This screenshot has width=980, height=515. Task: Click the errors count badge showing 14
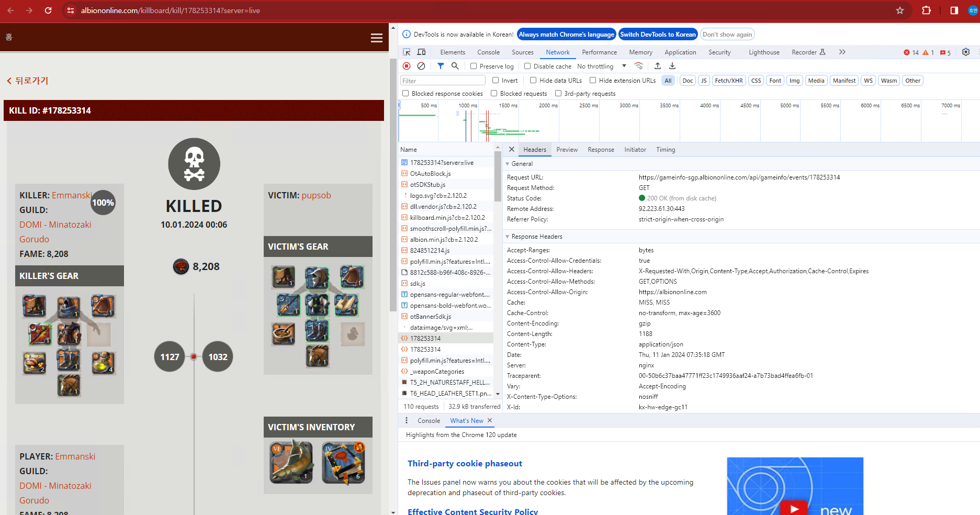tap(911, 52)
